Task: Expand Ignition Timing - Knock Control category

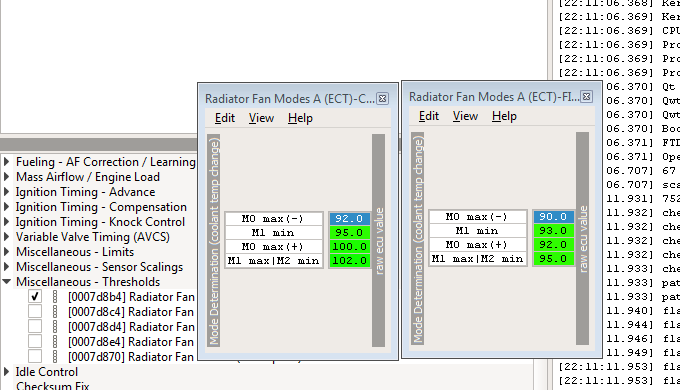Action: click(x=7, y=222)
